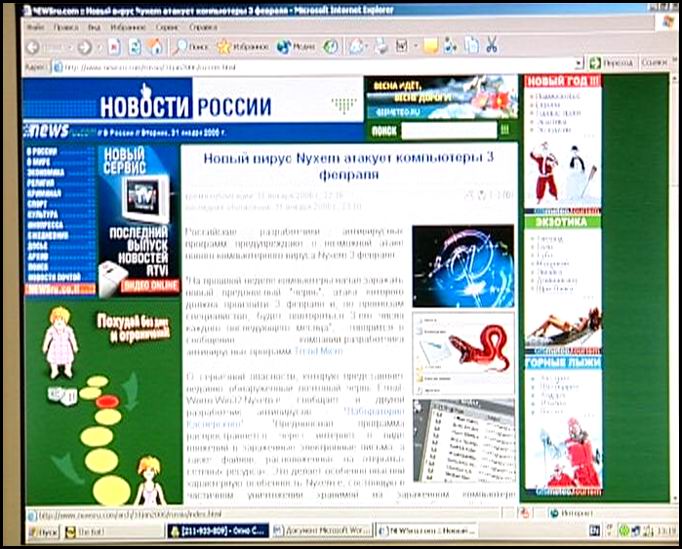Screen dimensions: 682x549
Task: Click the Пуск start button
Action: tap(43, 531)
